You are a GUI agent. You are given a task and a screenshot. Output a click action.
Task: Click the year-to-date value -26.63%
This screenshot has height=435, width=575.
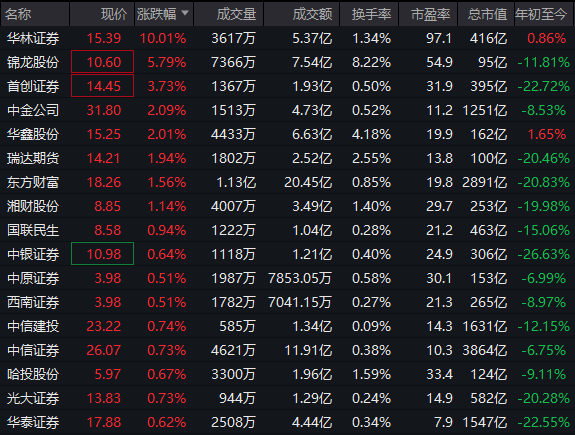(x=543, y=254)
